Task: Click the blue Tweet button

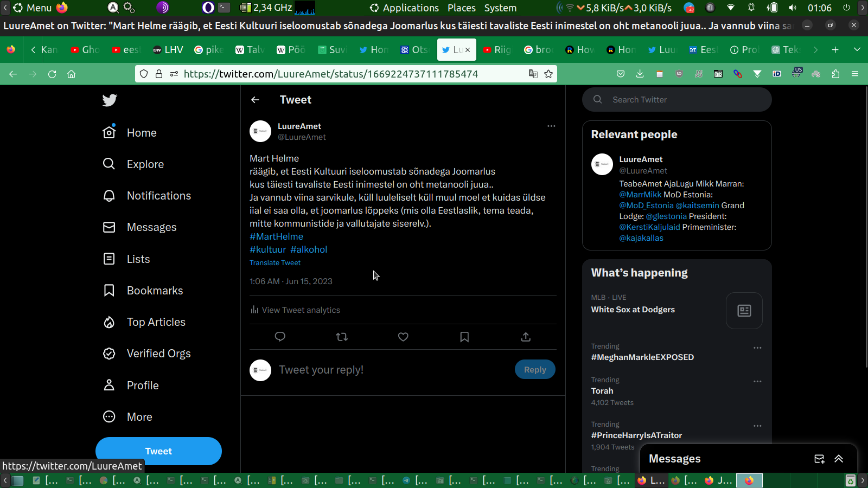Action: (x=158, y=451)
